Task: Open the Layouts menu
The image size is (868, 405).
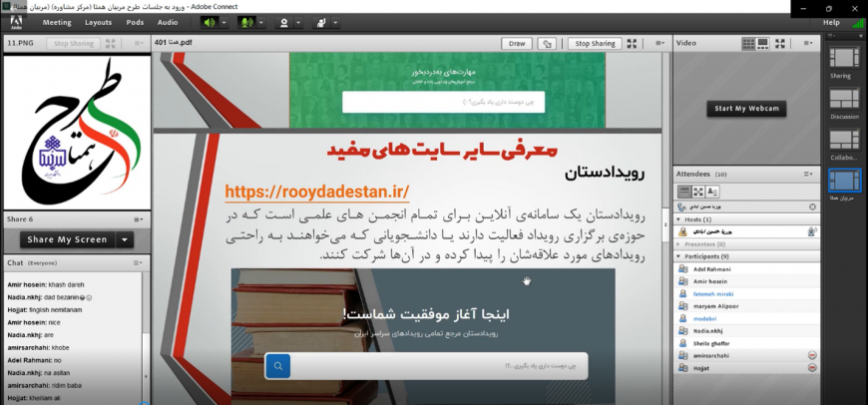Action: click(98, 23)
